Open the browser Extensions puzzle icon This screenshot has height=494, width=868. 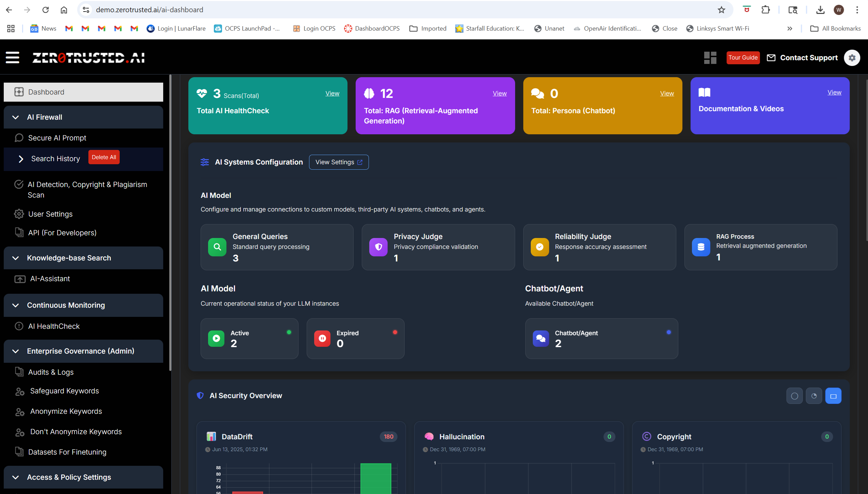coord(766,10)
